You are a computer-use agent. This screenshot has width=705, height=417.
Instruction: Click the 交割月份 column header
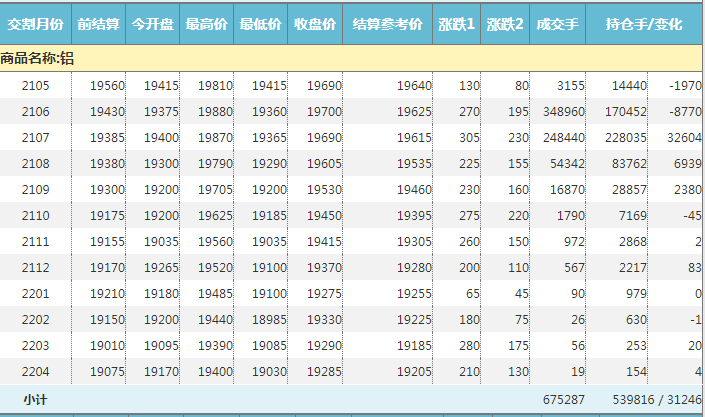(x=35, y=23)
